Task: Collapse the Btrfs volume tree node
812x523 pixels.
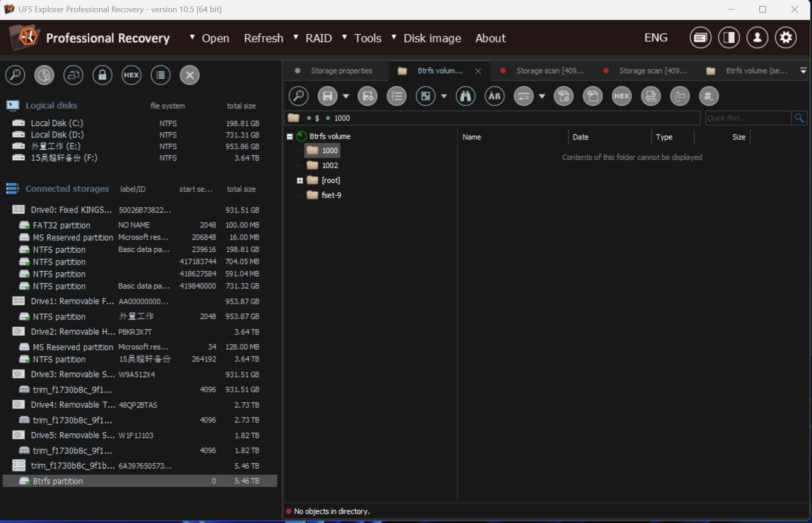Action: 290,136
